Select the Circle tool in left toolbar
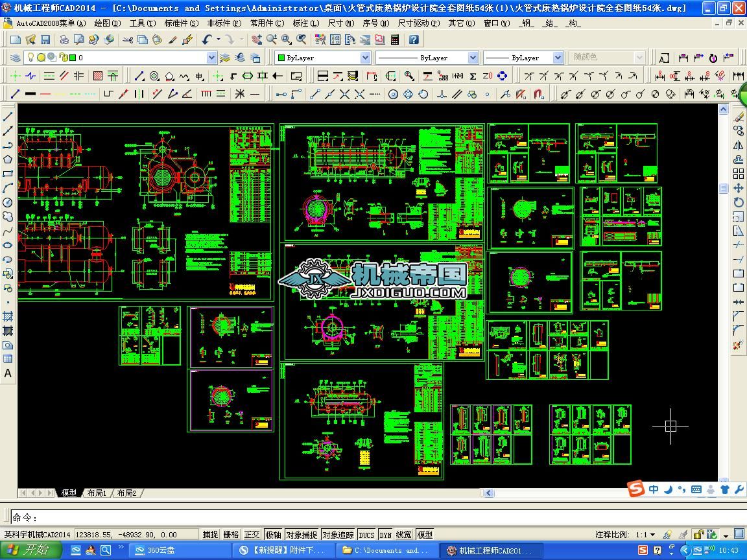The width and height of the screenshot is (747, 560). point(8,202)
